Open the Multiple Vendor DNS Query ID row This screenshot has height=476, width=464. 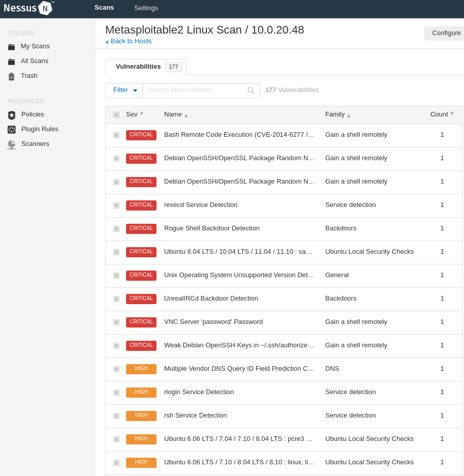pos(284,369)
